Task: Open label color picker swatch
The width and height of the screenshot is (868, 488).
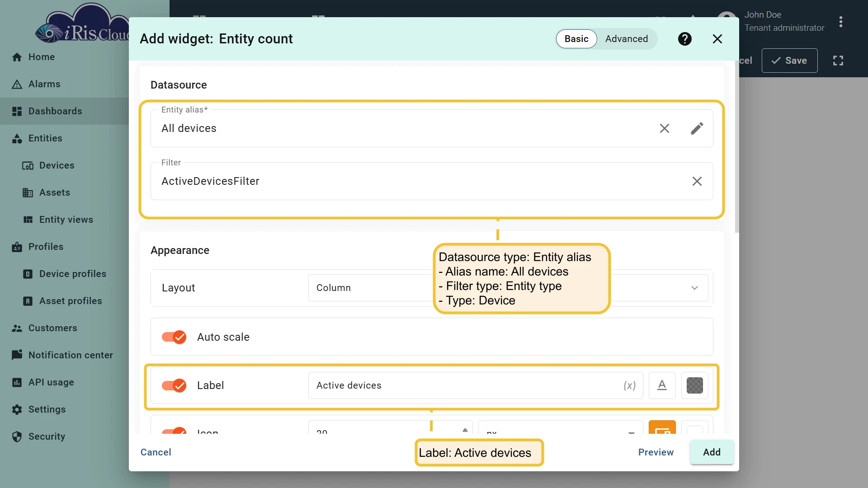Action: pos(695,385)
